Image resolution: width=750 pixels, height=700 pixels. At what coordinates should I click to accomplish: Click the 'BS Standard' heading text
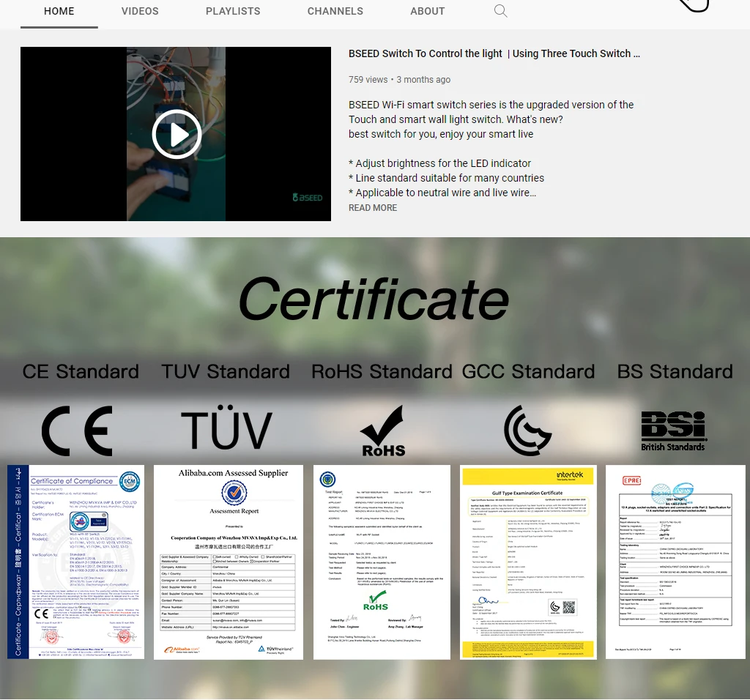675,371
